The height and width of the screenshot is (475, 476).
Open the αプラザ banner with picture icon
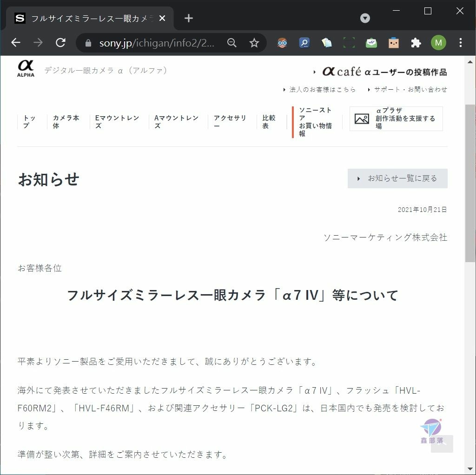pos(396,119)
